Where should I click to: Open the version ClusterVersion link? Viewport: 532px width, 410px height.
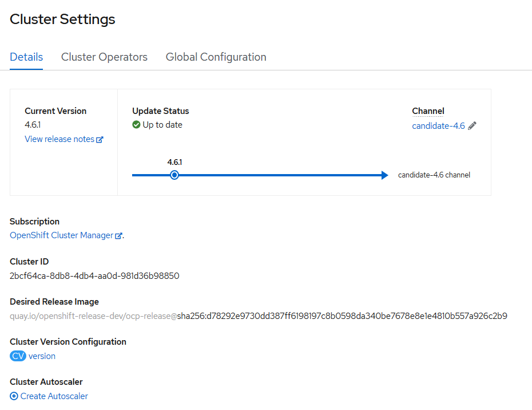[x=42, y=356]
